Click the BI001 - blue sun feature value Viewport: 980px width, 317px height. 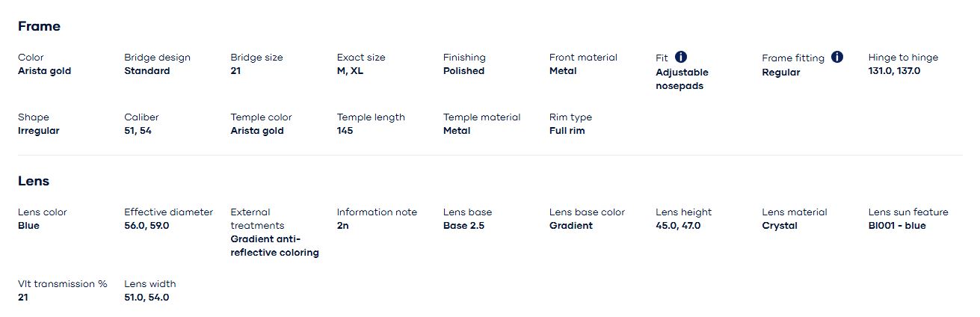pyautogui.click(x=897, y=226)
